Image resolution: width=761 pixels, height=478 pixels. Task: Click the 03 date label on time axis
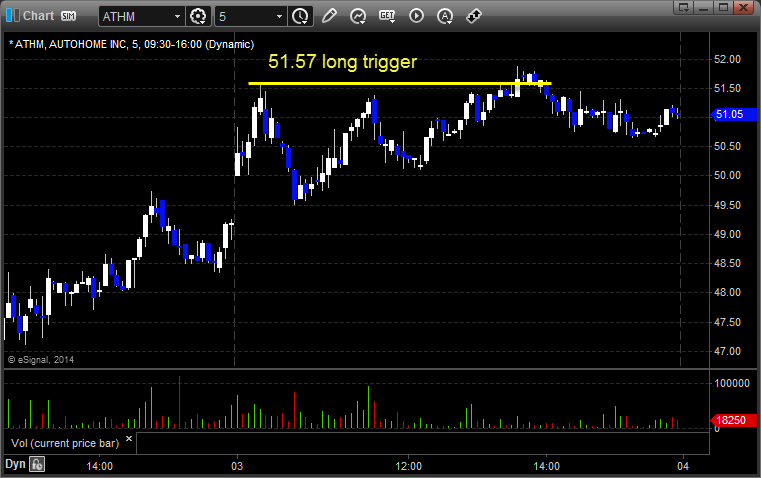237,466
